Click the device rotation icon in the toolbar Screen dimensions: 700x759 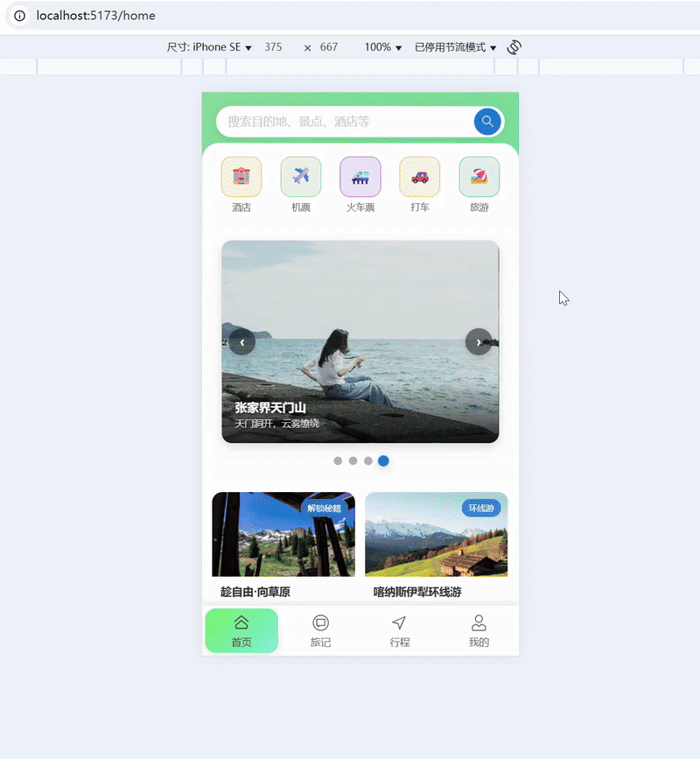click(x=514, y=47)
